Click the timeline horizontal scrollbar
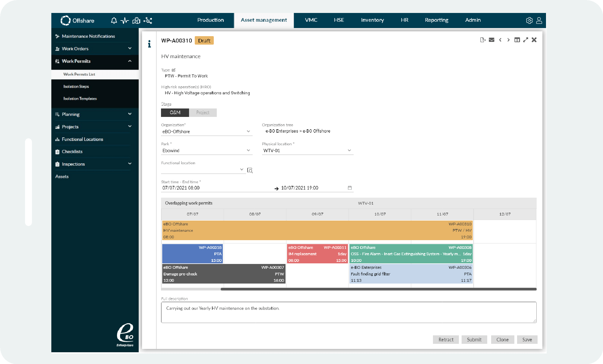Viewport: 603px width, 364px height. click(x=379, y=289)
